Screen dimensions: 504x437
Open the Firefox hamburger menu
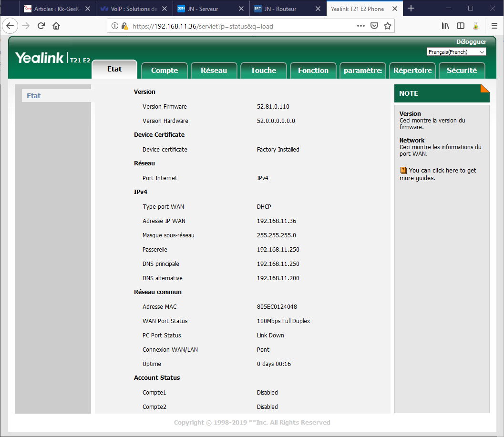[494, 26]
